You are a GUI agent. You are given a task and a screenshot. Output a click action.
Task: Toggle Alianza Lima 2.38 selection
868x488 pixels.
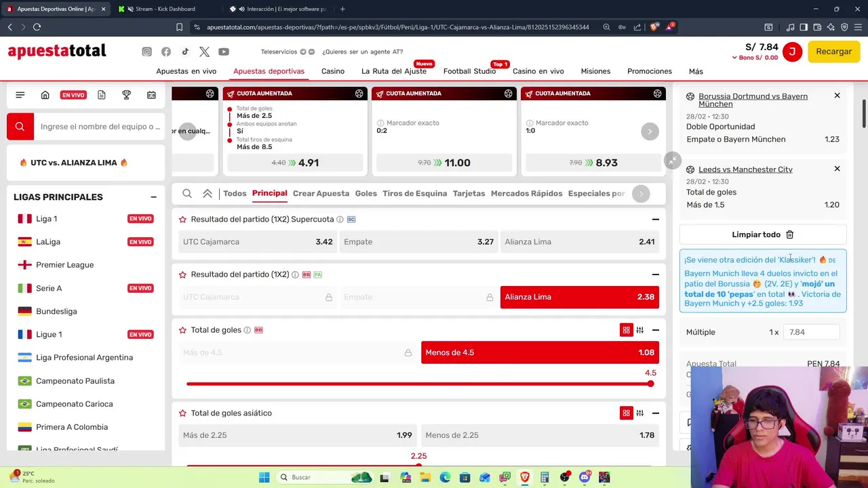tap(580, 297)
